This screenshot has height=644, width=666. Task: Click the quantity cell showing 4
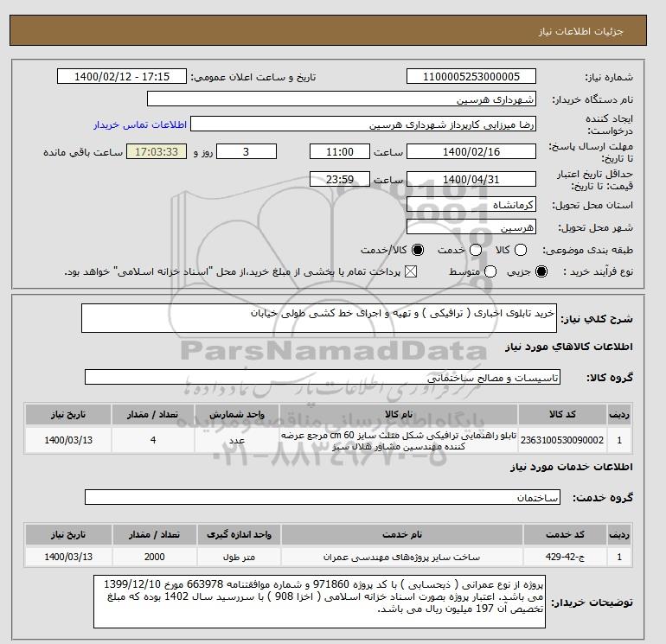click(x=153, y=440)
